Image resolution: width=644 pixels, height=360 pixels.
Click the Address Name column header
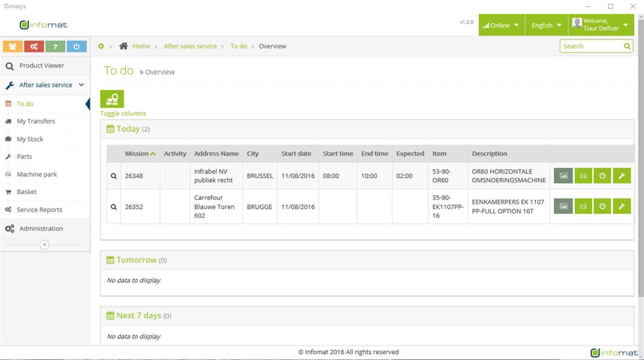(216, 154)
